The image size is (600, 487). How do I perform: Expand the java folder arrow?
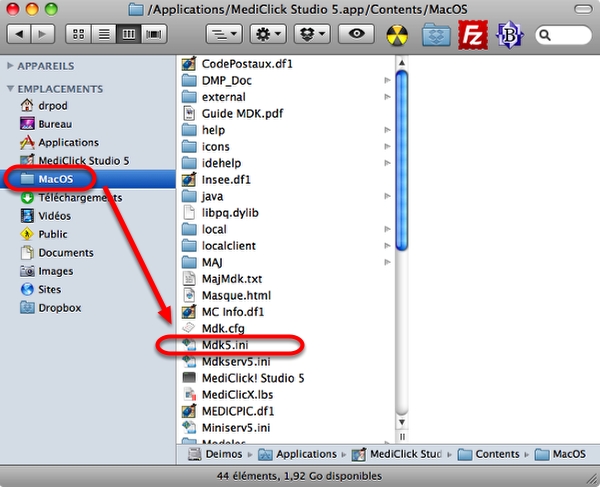(x=387, y=196)
